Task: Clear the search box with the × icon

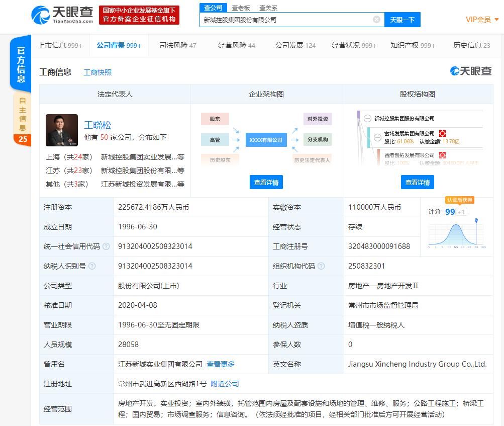Action: click(x=376, y=19)
